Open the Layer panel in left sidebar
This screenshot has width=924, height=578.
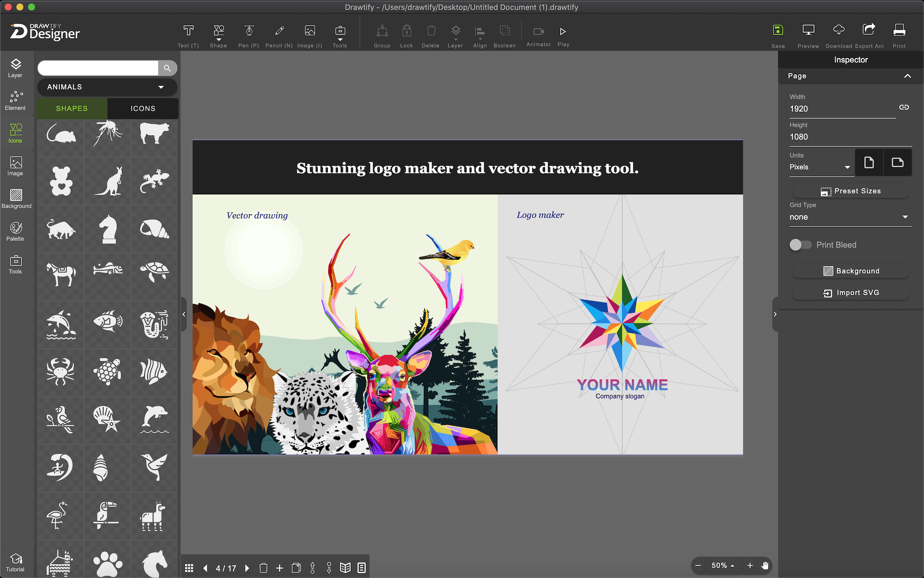(15, 68)
